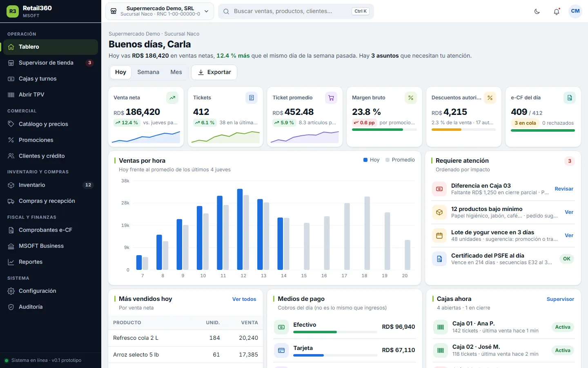Open Ver todos in Más vendidos hoy
This screenshot has height=368, width=588.
coord(244,299)
